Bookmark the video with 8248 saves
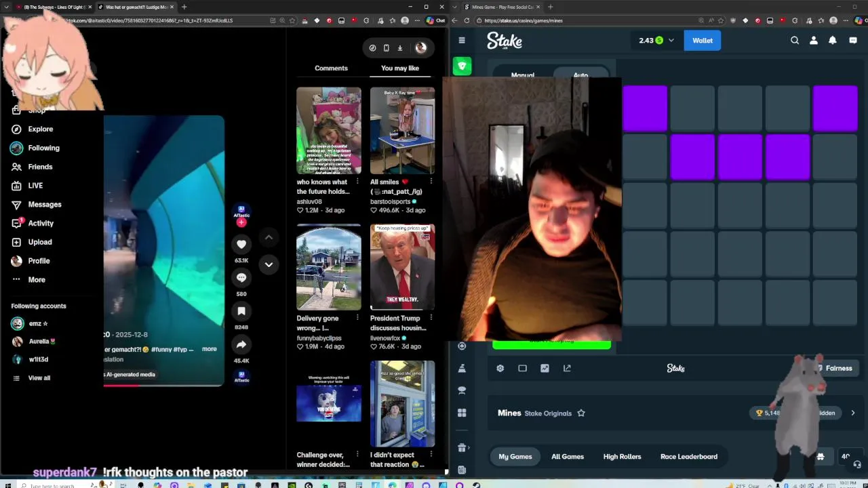 pyautogui.click(x=241, y=311)
